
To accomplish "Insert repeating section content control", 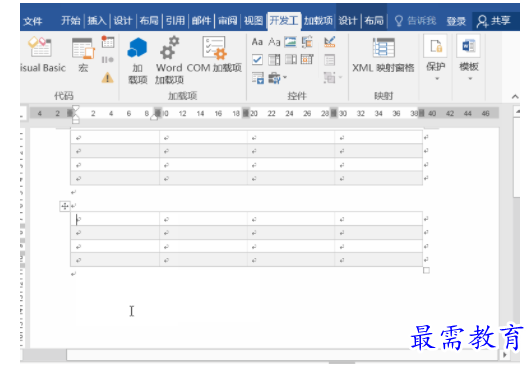I will [x=258, y=78].
